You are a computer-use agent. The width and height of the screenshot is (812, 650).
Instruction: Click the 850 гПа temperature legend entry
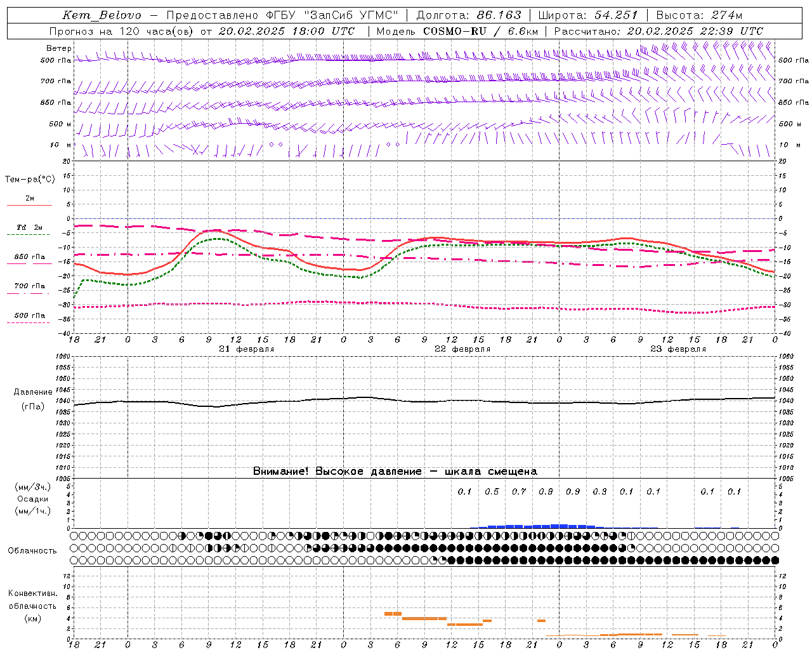pos(30,257)
